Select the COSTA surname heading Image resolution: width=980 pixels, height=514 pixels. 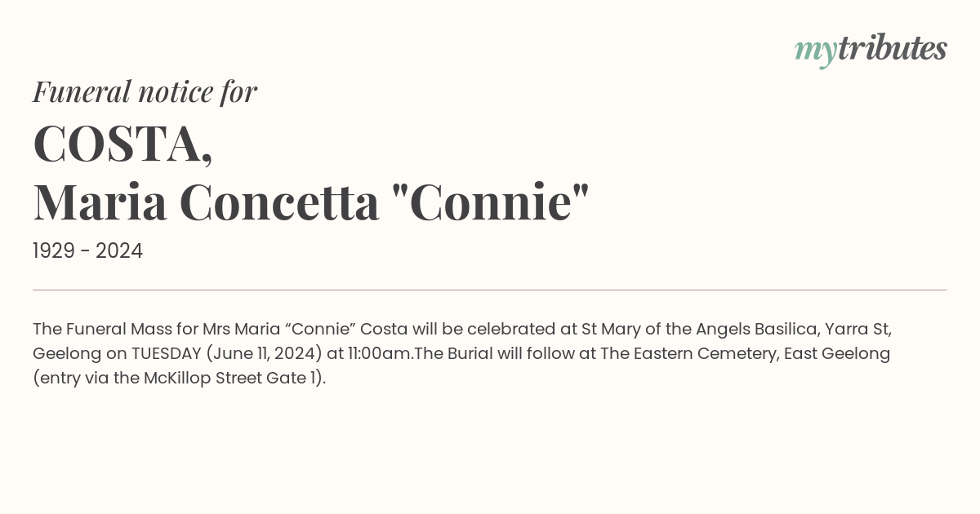click(x=122, y=144)
